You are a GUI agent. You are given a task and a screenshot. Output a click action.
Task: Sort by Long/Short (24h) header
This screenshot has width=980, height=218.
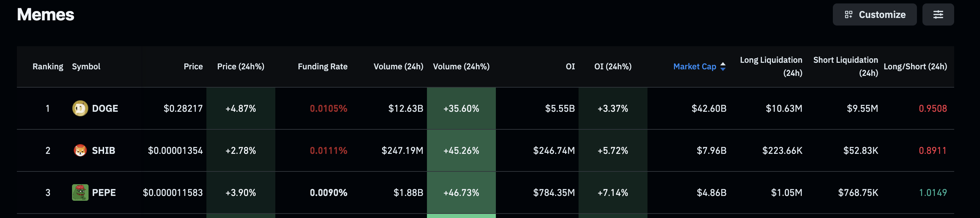coord(915,67)
